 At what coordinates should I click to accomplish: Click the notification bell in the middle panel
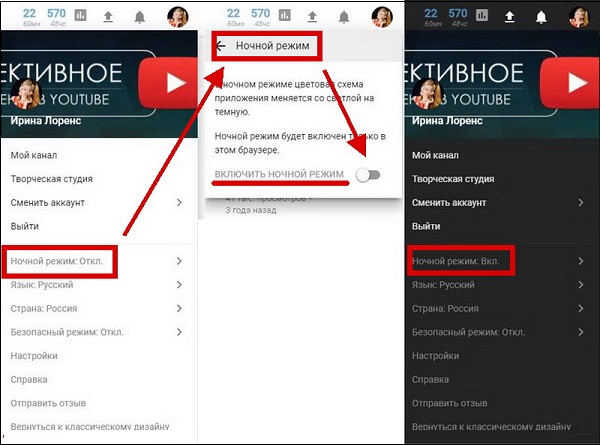tap(344, 17)
